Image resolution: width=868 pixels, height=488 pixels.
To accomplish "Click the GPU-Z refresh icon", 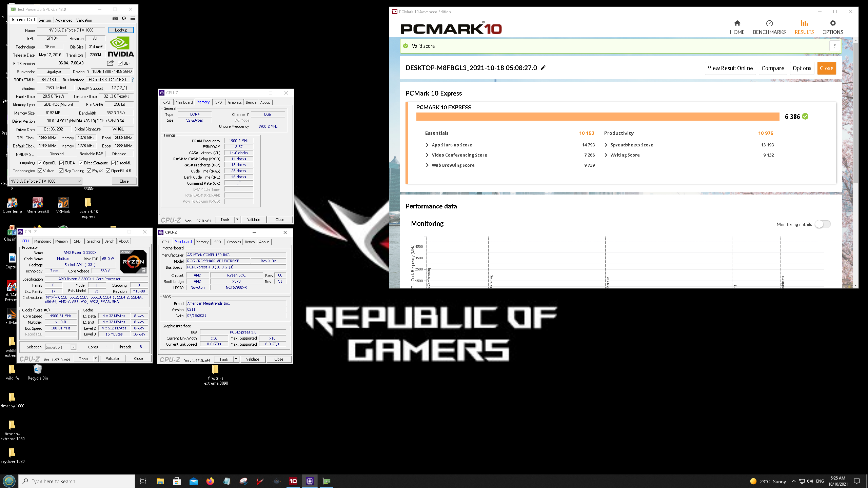I will tap(124, 19).
